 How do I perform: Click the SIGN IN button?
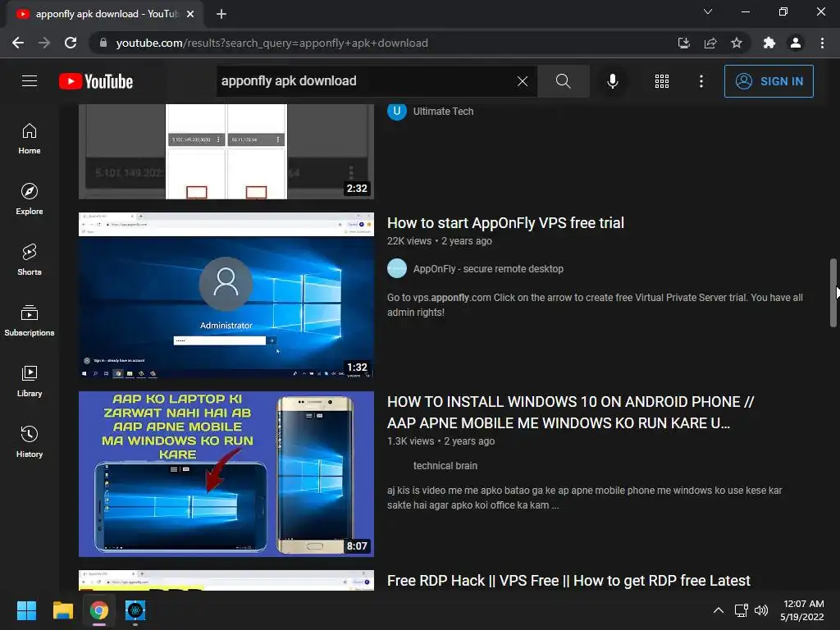(768, 81)
